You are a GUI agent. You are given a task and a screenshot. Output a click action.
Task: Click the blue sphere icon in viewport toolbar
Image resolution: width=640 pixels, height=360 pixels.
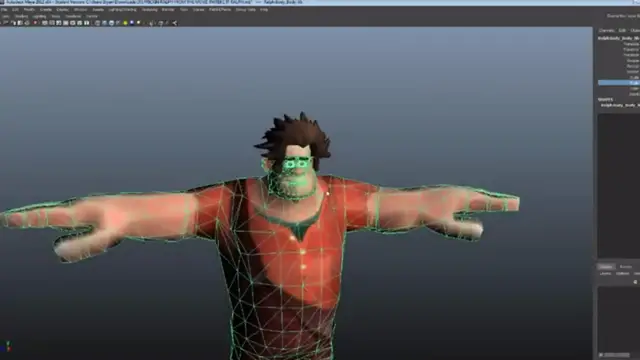[x=132, y=23]
